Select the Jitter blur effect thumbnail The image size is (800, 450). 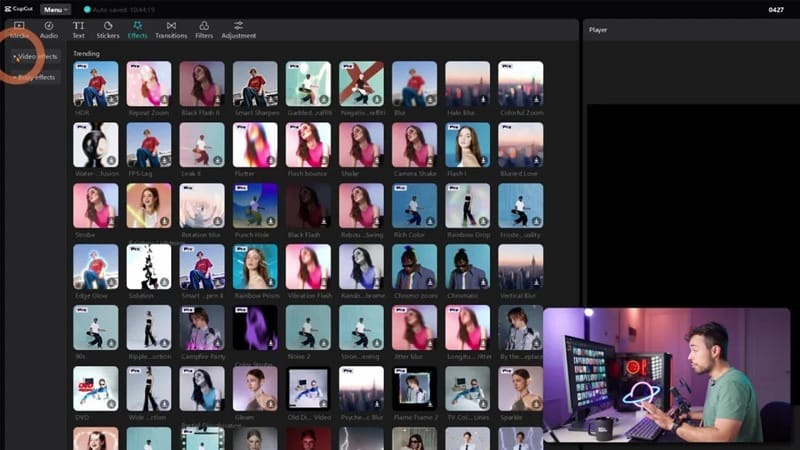point(414,328)
